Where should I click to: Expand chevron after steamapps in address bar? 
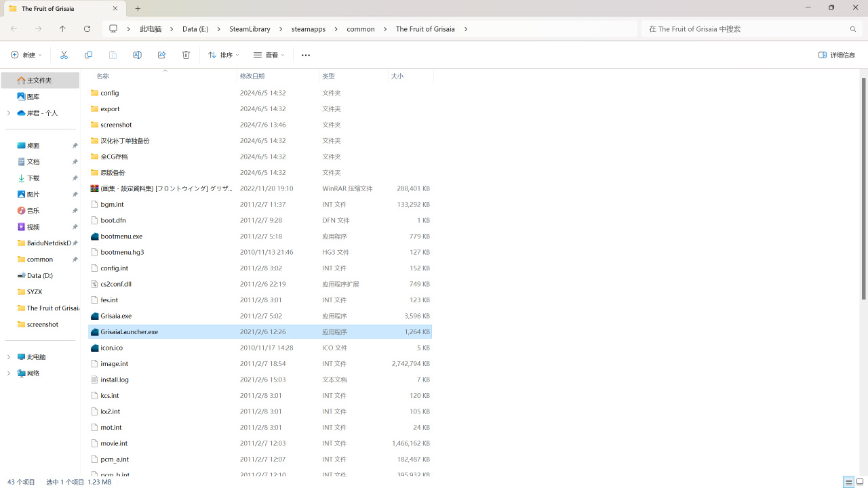tap(336, 29)
